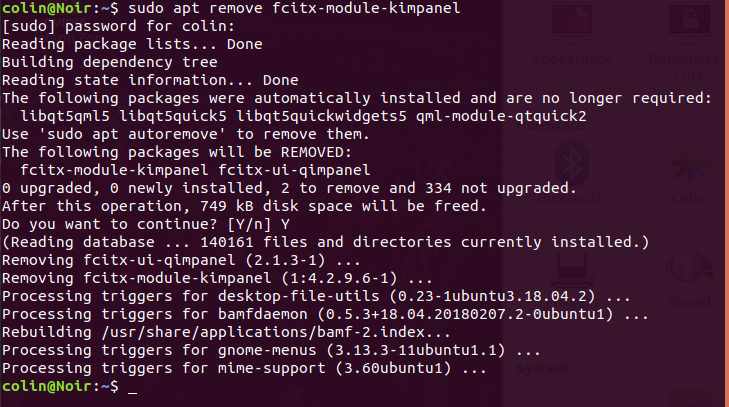Click the orange scrollbar at window edge
This screenshot has height=407, width=729.
(x=727, y=203)
